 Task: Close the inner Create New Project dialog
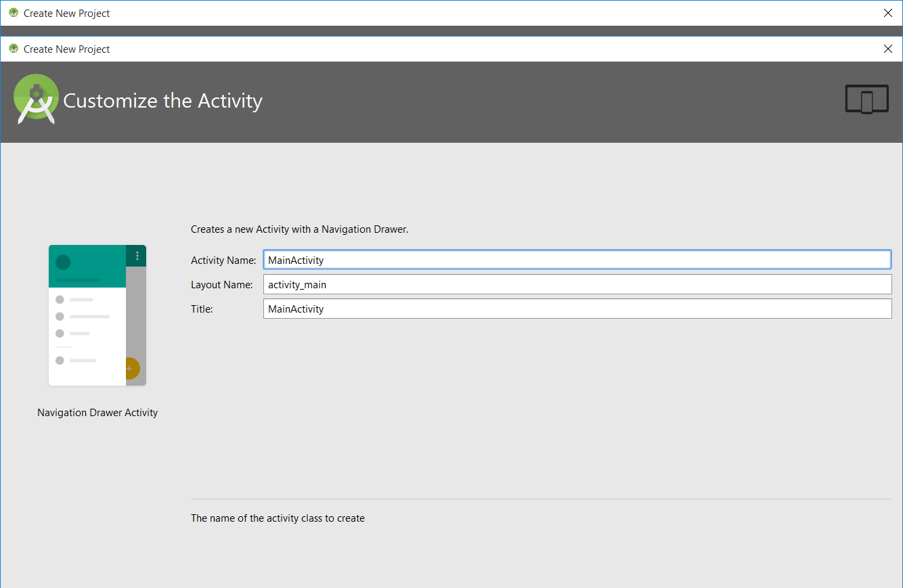888,49
